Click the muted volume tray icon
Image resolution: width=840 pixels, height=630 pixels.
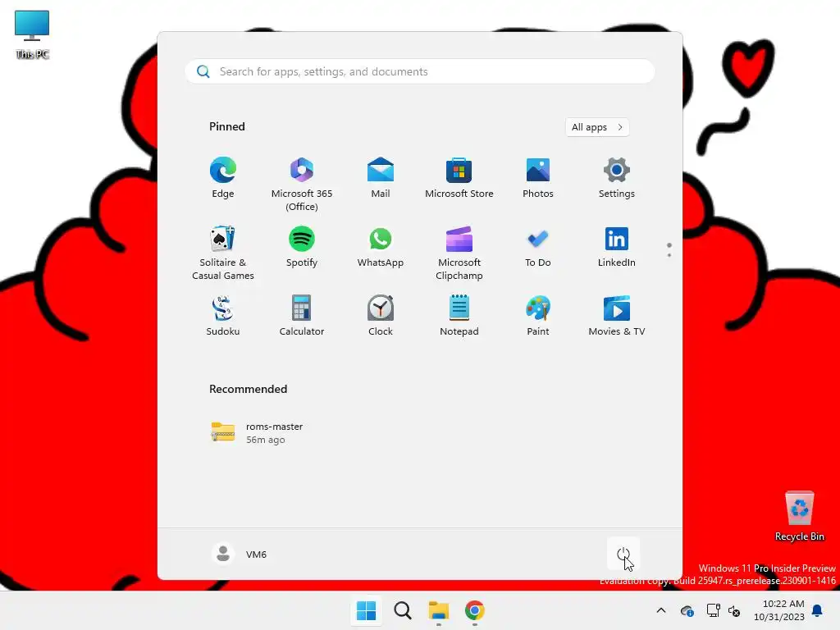(734, 610)
